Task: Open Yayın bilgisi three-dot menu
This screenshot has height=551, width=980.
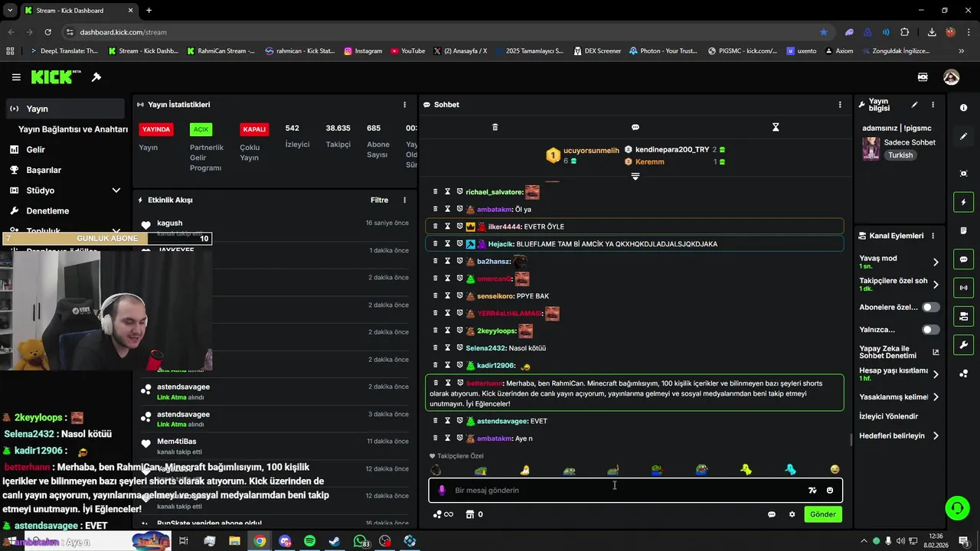Action: coord(933,105)
